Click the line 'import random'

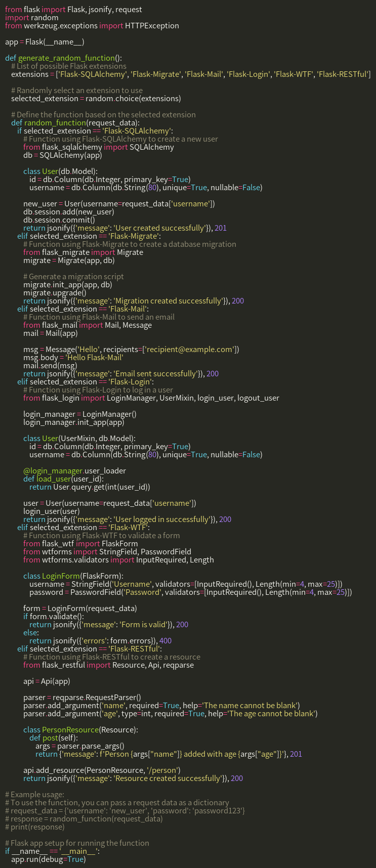[x=31, y=17]
